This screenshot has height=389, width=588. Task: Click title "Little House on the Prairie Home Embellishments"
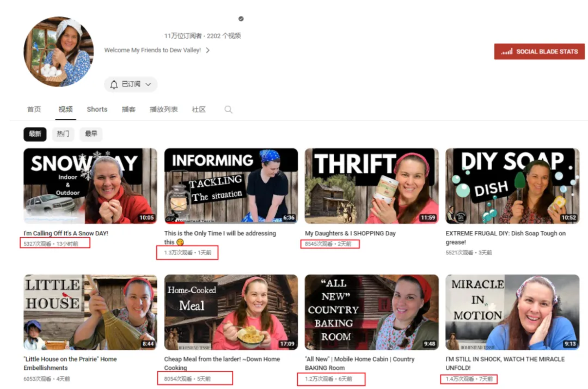[70, 363]
